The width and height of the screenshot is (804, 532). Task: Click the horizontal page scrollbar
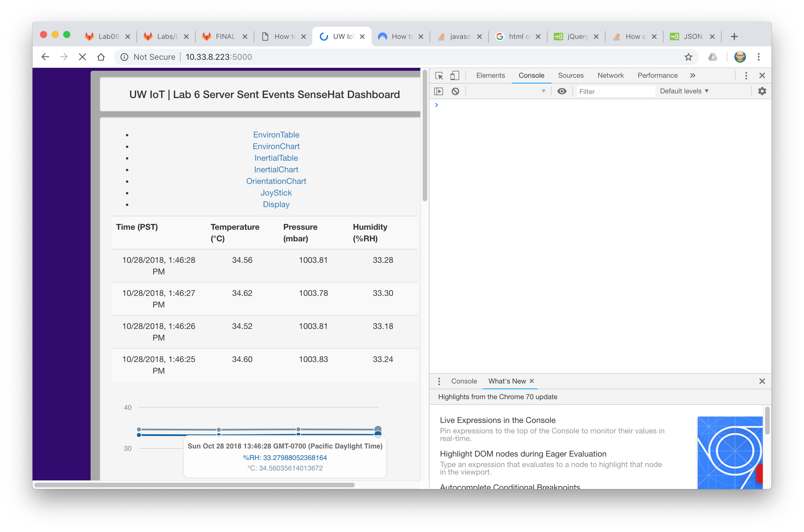point(194,485)
